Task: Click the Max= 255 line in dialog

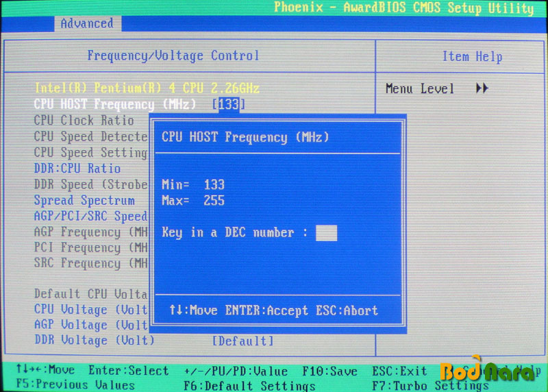Action: [193, 201]
